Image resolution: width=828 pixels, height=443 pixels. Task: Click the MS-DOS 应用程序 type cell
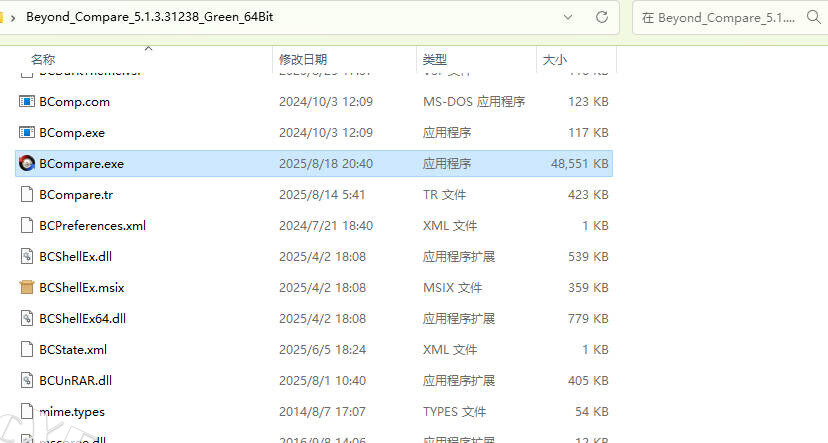tap(474, 101)
